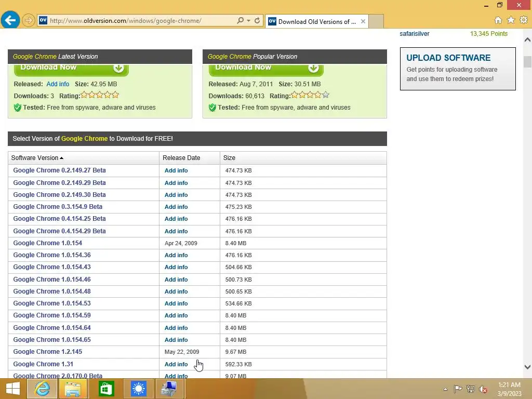Image resolution: width=532 pixels, height=399 pixels.
Task: Open Google Chrome 0.2.149.27 Beta link
Action: [x=59, y=170]
